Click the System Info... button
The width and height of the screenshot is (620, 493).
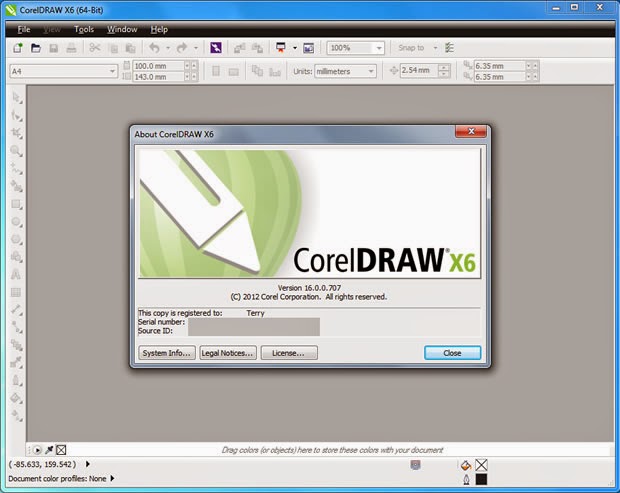[x=166, y=353]
